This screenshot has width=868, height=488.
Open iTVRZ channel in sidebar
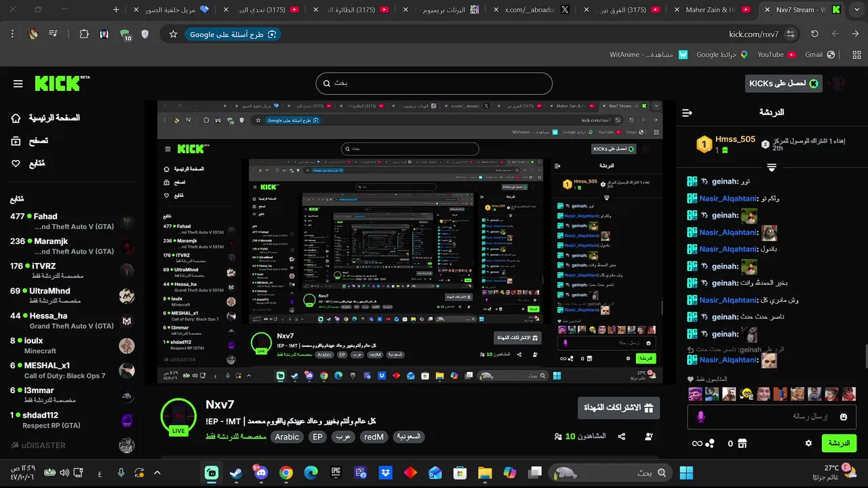[72, 271]
